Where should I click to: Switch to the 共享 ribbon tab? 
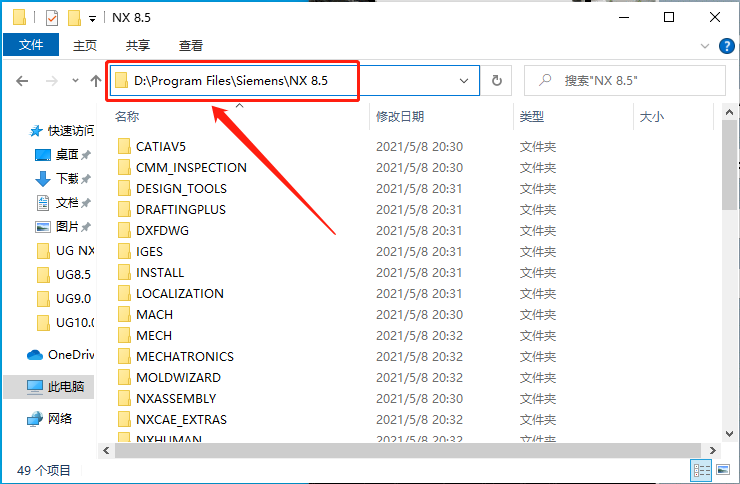(138, 45)
